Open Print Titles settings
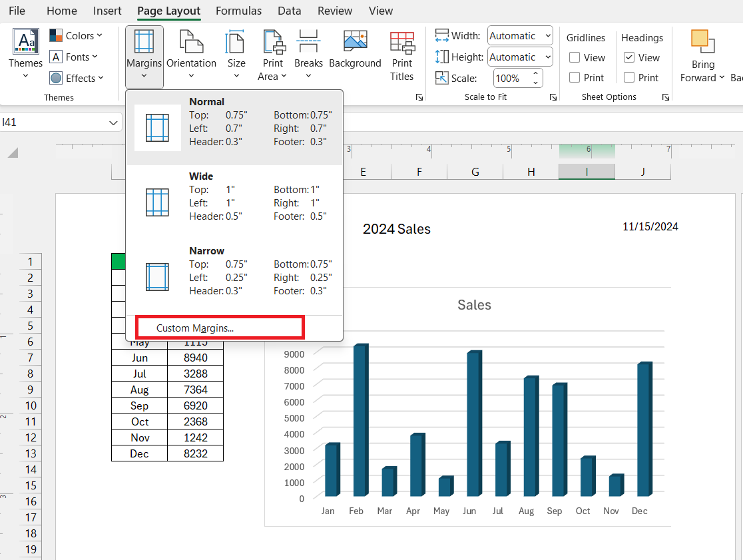The height and width of the screenshot is (560, 743). [x=402, y=55]
